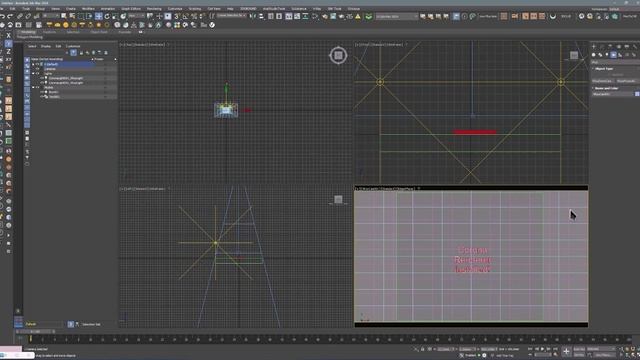Click the Redo arrow icon
The height and width of the screenshot is (360, 640).
click(x=11, y=16)
